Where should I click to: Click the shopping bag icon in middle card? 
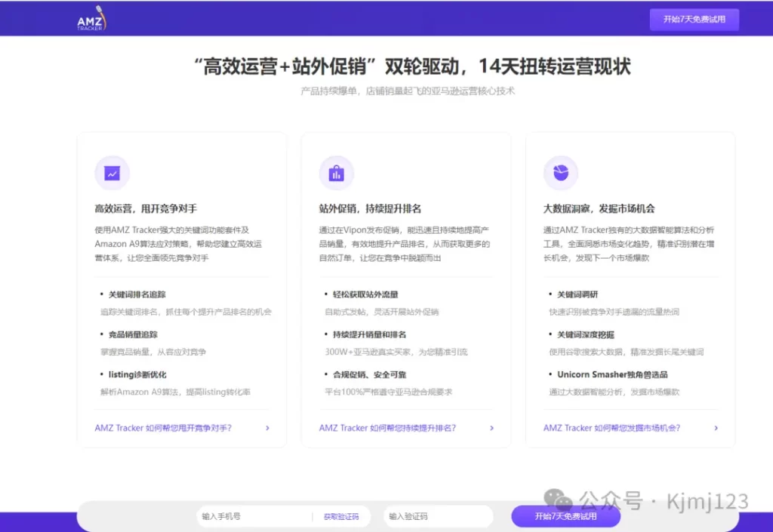(x=336, y=173)
